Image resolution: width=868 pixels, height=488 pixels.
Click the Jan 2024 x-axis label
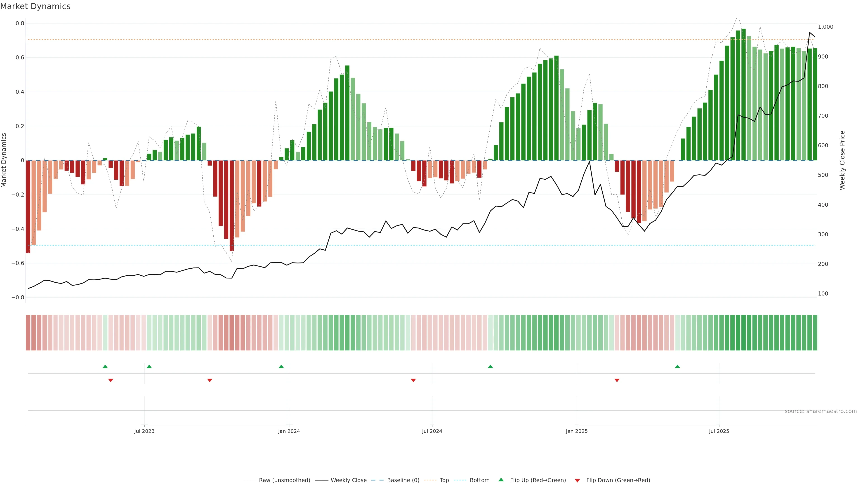pyautogui.click(x=289, y=431)
